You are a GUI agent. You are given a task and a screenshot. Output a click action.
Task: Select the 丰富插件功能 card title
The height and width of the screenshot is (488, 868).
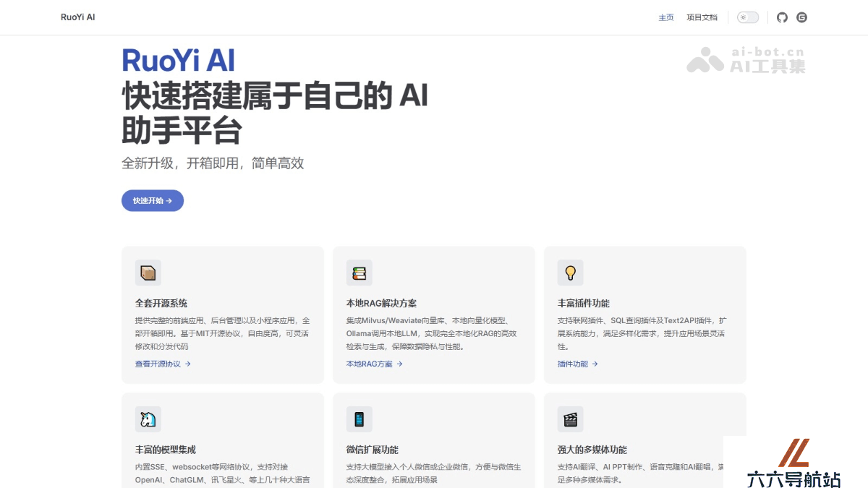(584, 303)
